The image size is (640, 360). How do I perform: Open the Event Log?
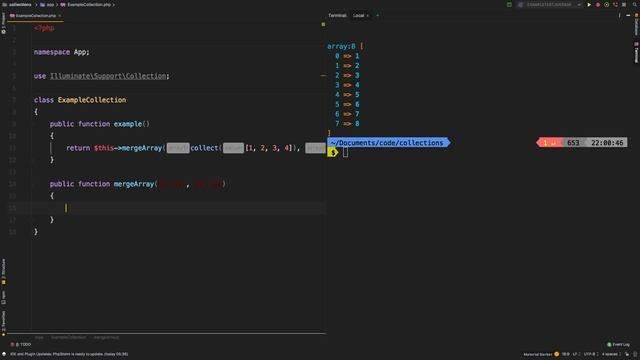[618, 344]
